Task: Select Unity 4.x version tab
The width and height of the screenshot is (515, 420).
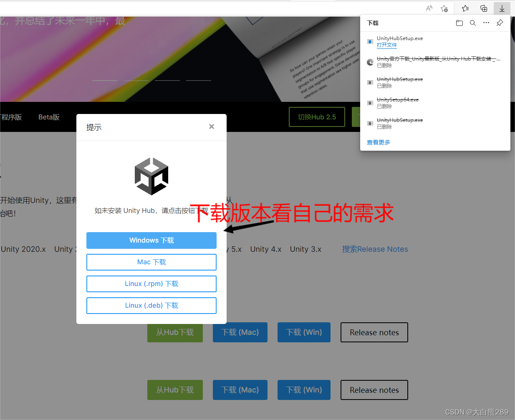Action: (x=266, y=249)
